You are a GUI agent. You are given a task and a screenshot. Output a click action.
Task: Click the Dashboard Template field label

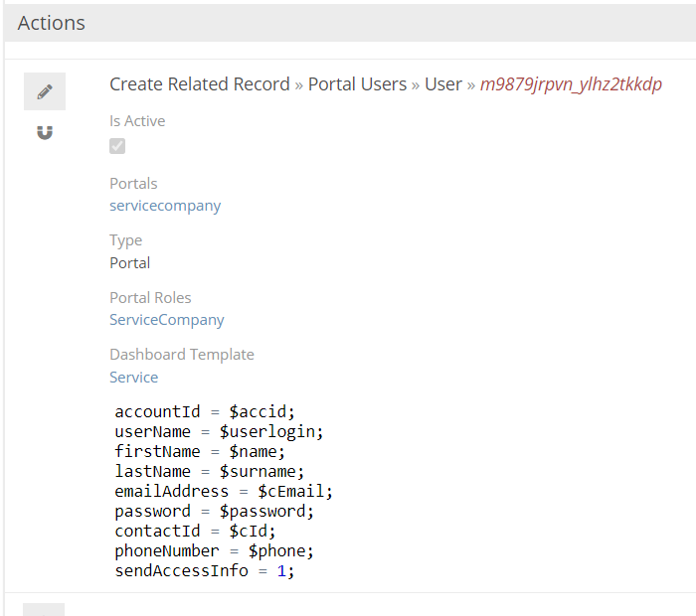coord(182,355)
